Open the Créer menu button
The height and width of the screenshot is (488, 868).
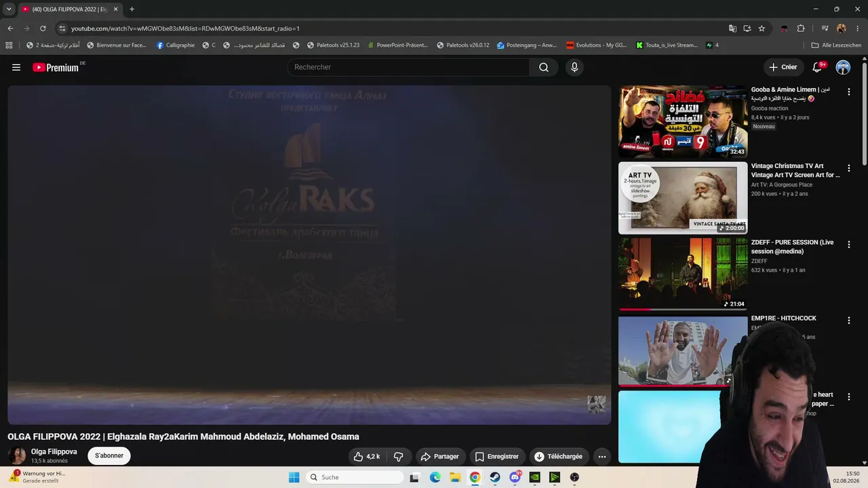tap(783, 67)
